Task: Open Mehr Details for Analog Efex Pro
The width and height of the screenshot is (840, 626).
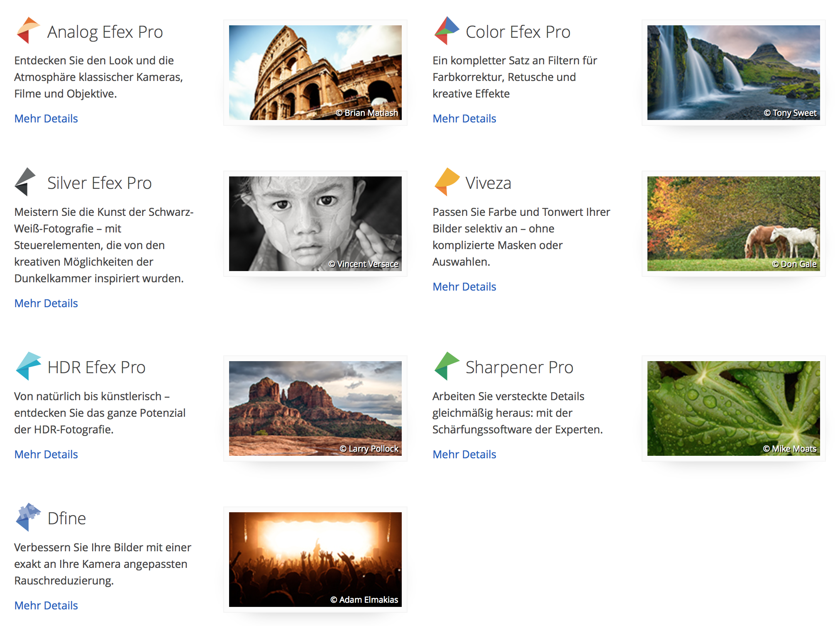Action: [x=46, y=119]
